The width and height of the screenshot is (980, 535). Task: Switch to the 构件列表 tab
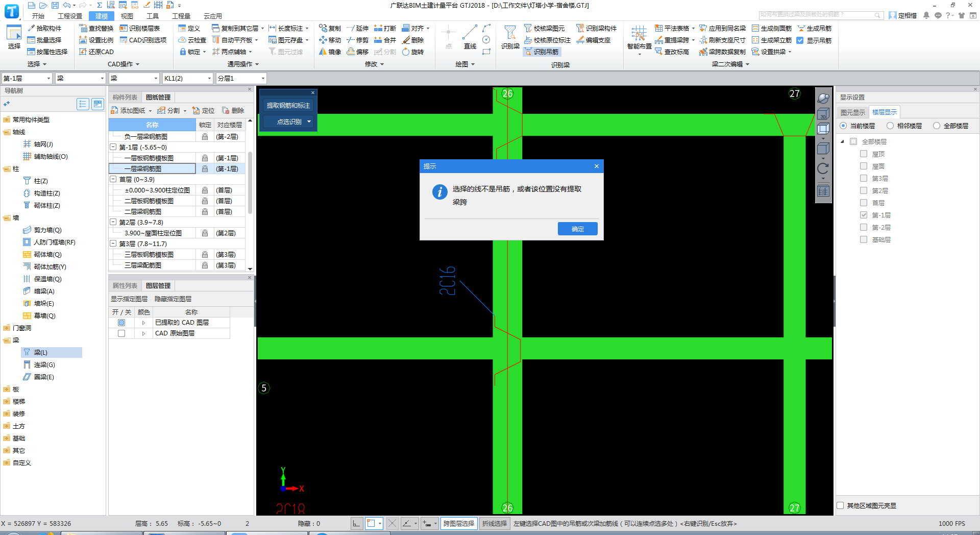click(x=125, y=97)
